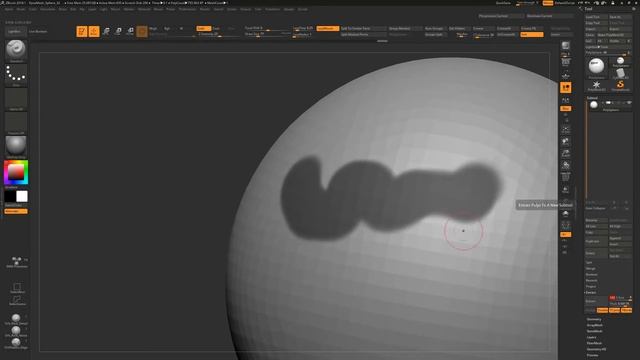Image resolution: width=640 pixels, height=360 pixels.
Task: Adjust the Draw Size slider
Action: [x=266, y=34]
